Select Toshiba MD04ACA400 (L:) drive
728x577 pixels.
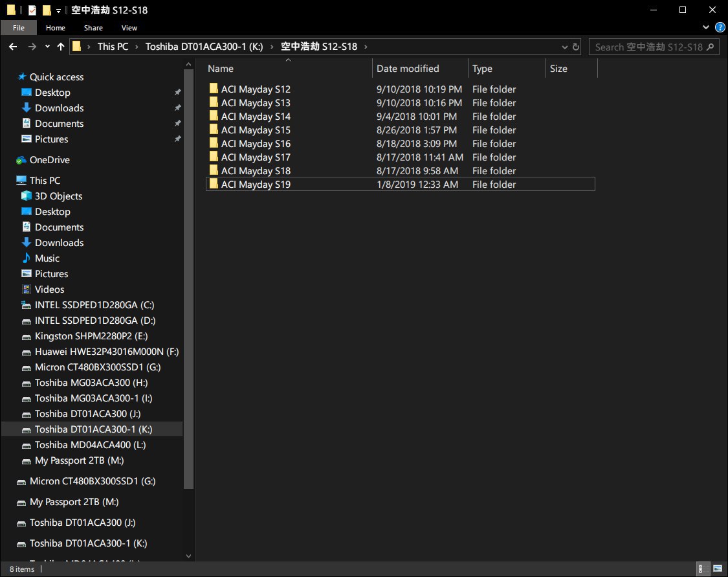[x=90, y=445]
